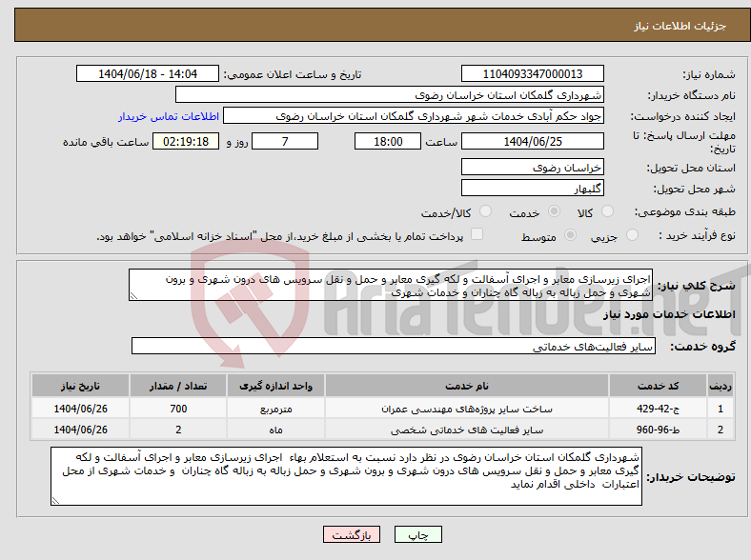Click the نام خدمت column header
The image size is (751, 560).
(466, 386)
